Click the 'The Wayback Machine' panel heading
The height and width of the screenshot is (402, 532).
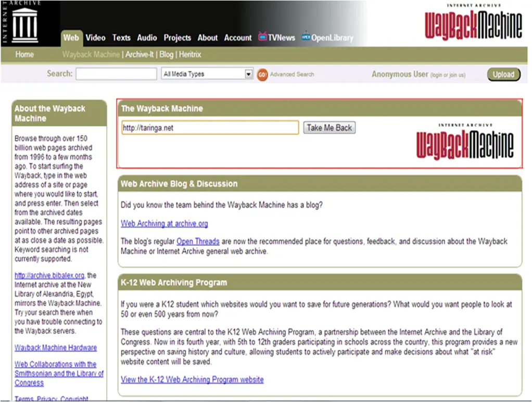tap(162, 109)
